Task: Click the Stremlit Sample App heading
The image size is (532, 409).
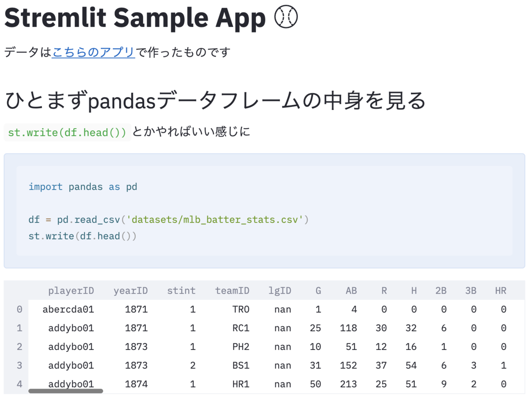Action: click(135, 18)
